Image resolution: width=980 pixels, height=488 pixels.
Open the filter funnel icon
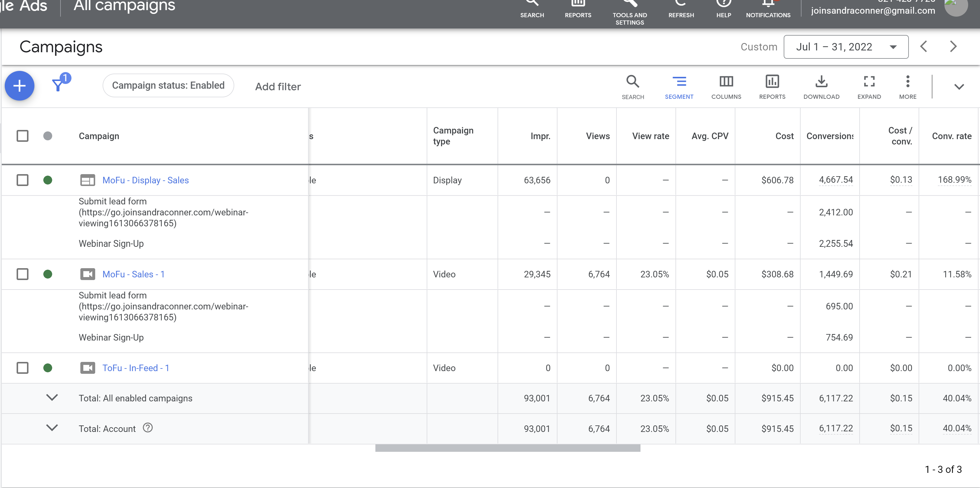pyautogui.click(x=58, y=85)
